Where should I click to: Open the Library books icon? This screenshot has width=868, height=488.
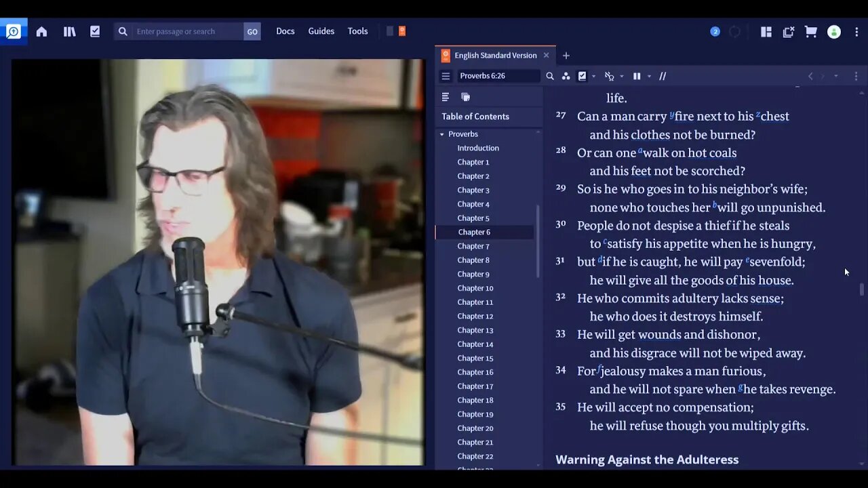69,31
